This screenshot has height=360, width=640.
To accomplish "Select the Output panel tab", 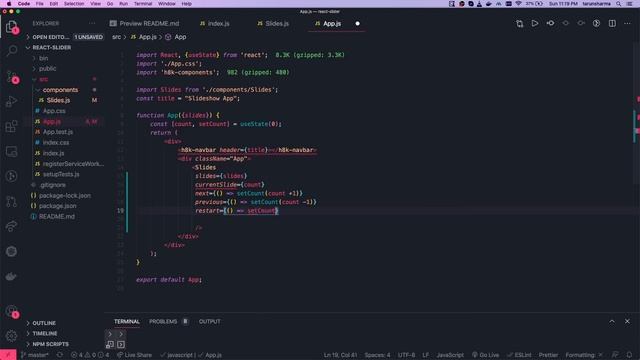I will click(210, 322).
